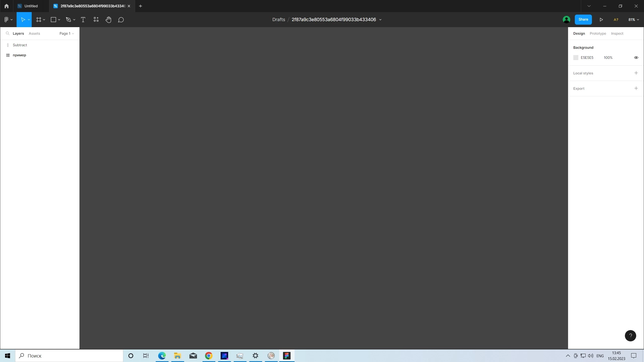Screen dimensions: 644x362
Task: Switch ENG input language indicator
Action: pyautogui.click(x=600, y=356)
